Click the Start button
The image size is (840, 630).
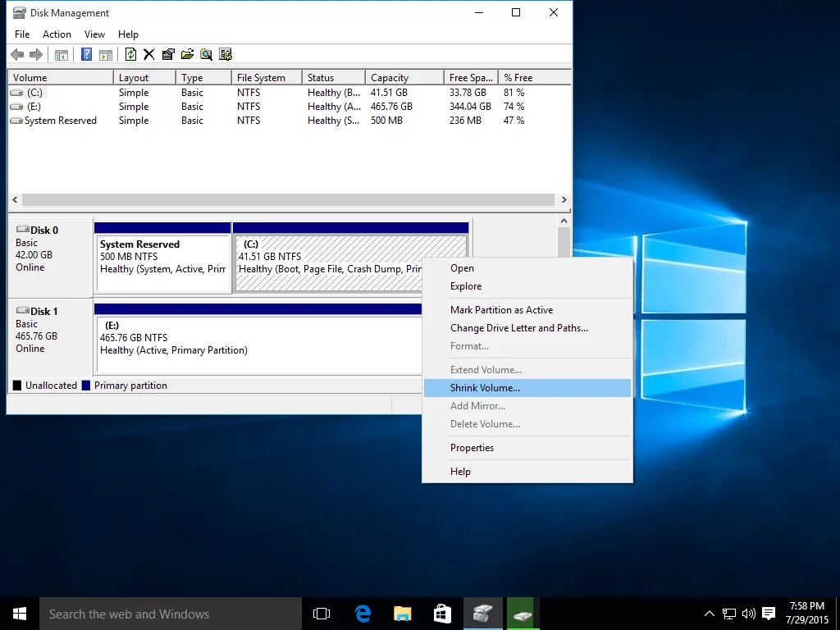tap(18, 613)
